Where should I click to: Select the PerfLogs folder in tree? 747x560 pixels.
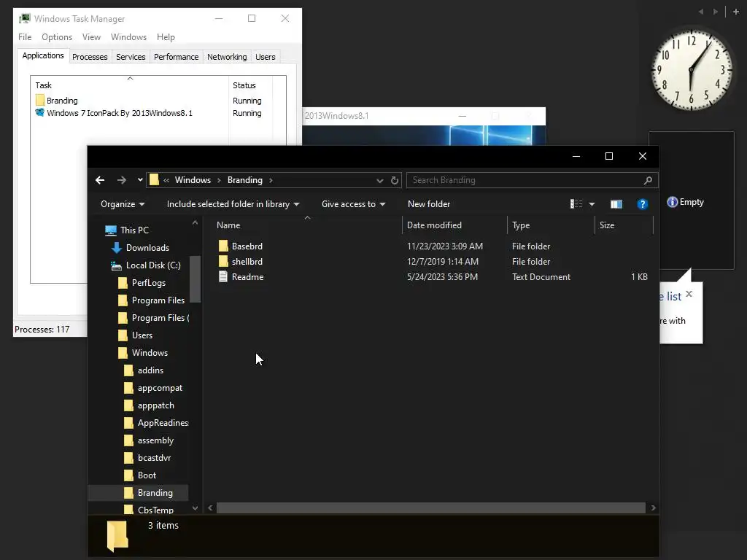tap(142, 283)
